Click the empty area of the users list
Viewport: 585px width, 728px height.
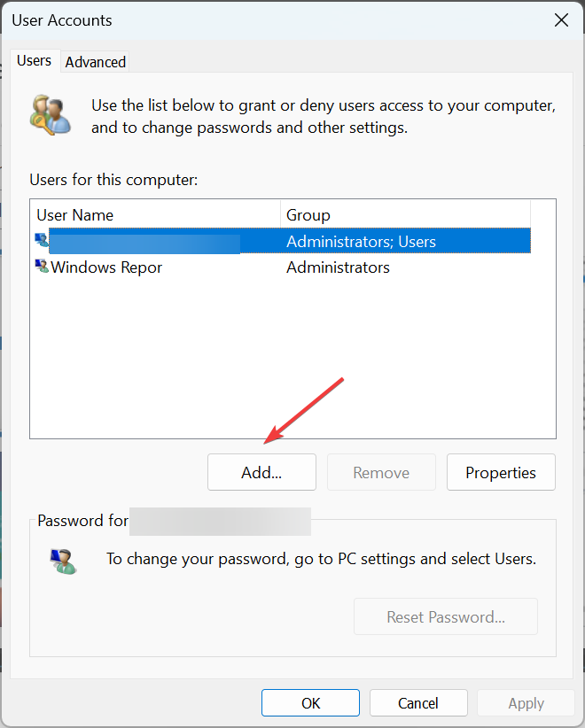(x=292, y=358)
